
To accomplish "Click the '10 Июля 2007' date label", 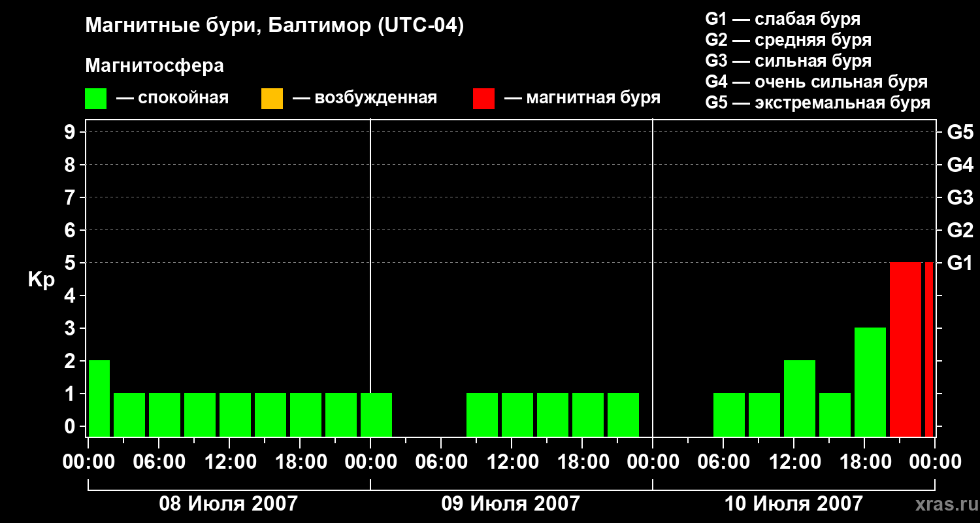I will 794,503.
